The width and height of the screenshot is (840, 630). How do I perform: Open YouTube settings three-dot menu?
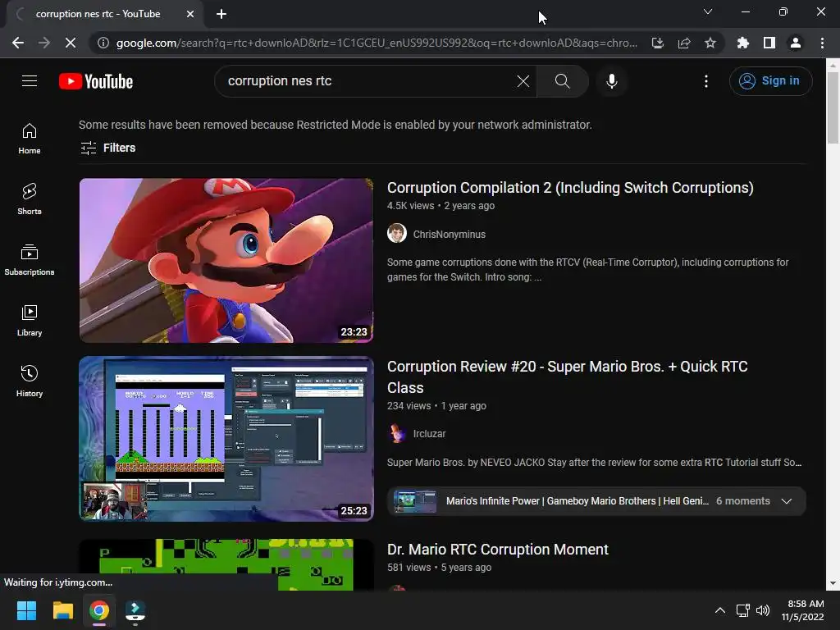(x=706, y=81)
